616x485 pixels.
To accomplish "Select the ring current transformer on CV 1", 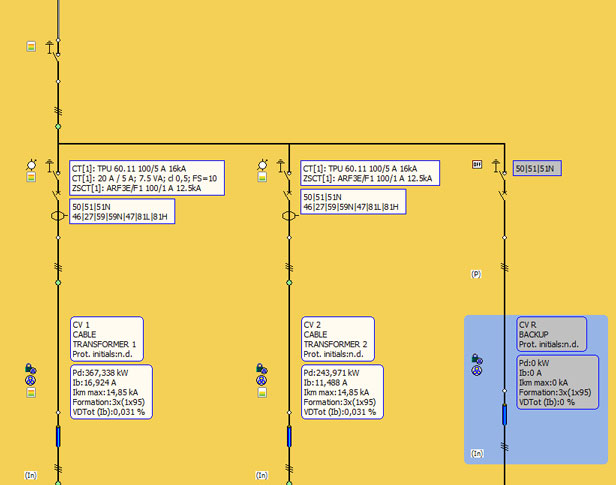I will point(57,215).
